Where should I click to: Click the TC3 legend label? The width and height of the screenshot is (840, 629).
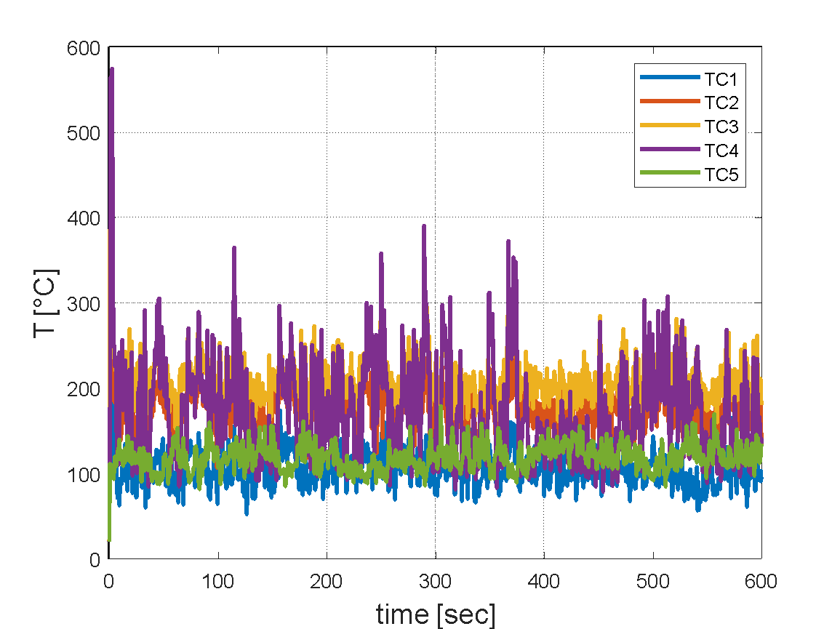[x=721, y=127]
